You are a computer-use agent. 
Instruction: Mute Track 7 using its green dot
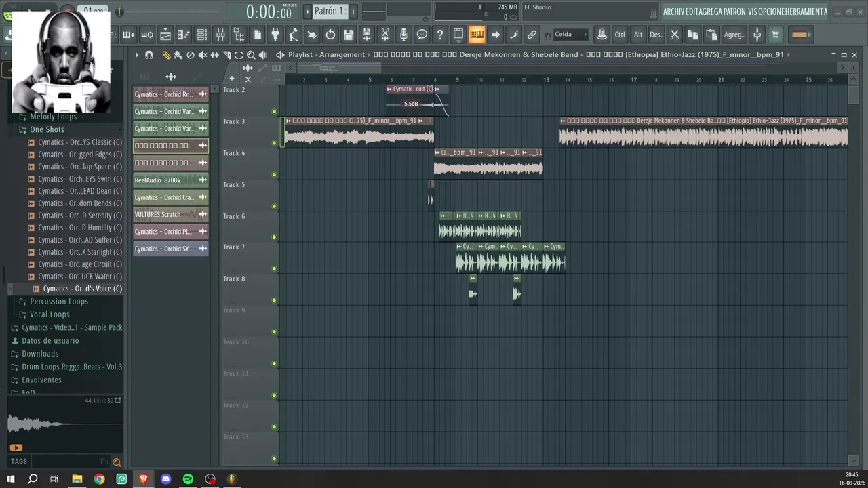(275, 269)
